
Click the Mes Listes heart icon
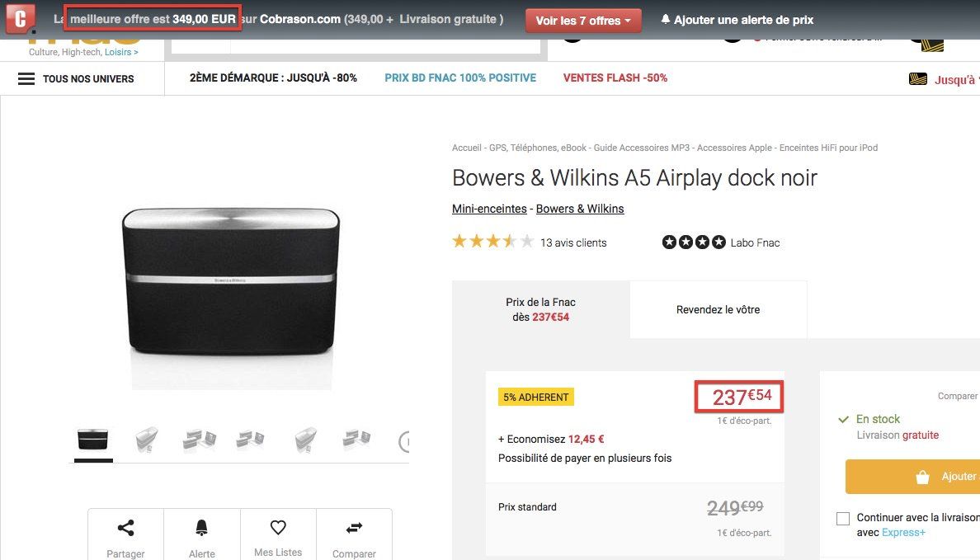coord(278,528)
